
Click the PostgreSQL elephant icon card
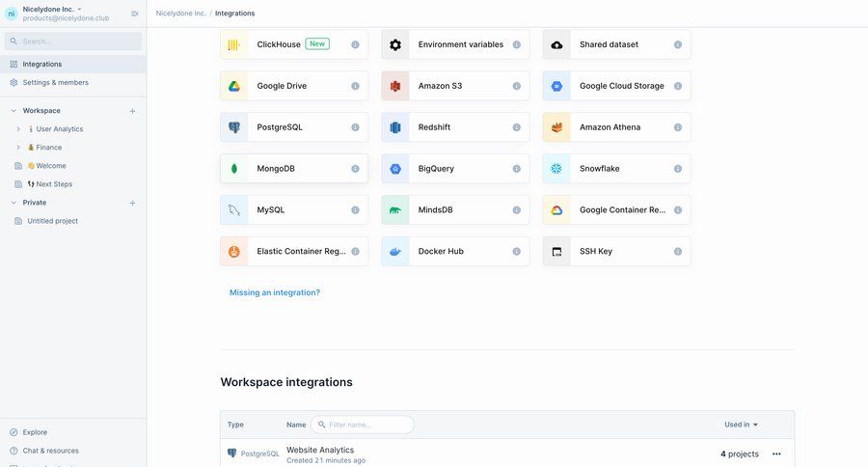[234, 127]
